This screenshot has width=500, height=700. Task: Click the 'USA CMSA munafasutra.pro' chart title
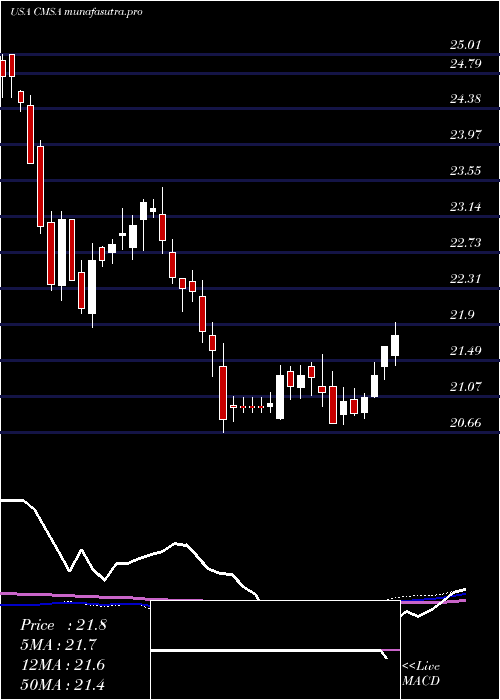[76, 12]
